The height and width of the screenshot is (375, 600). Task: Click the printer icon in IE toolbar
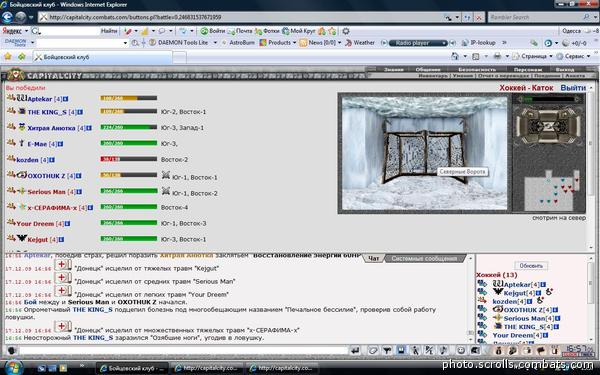pyautogui.click(x=497, y=56)
